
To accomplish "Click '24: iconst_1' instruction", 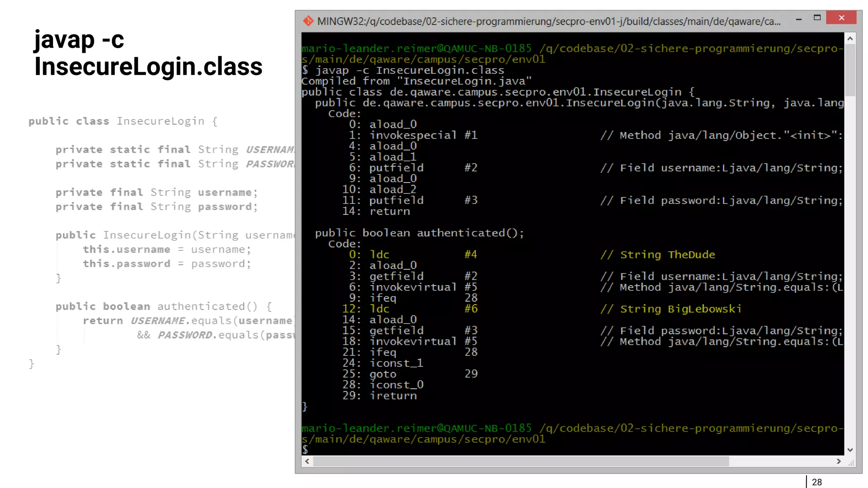I will click(383, 363).
